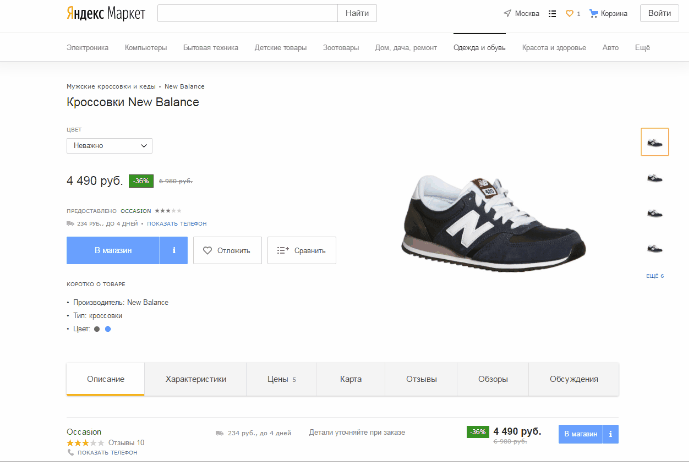Expand the Ещё category menu
Viewport: 689px width, 462px height.
tap(642, 47)
